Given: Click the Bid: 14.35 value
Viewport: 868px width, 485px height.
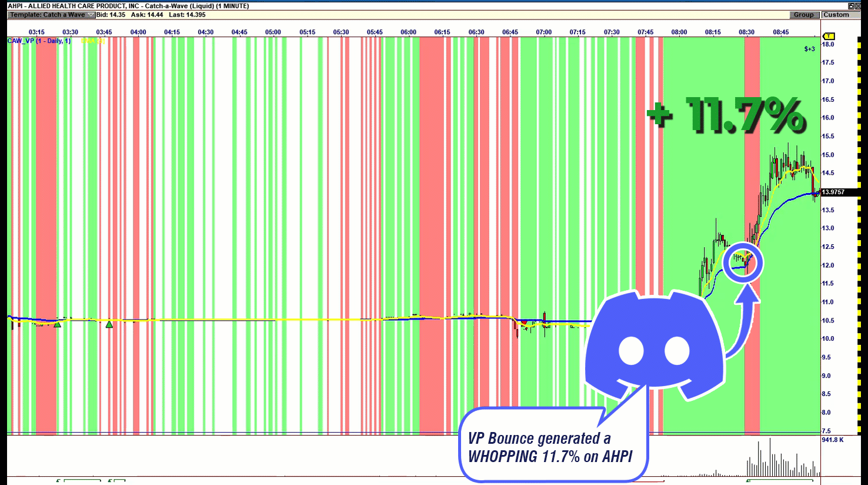Looking at the screenshot, I should click(111, 15).
